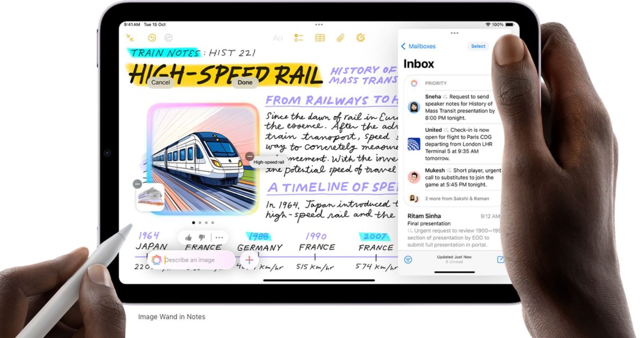Tap the Updated Just Now status text
Screen dimensions: 644x338
(x=453, y=257)
